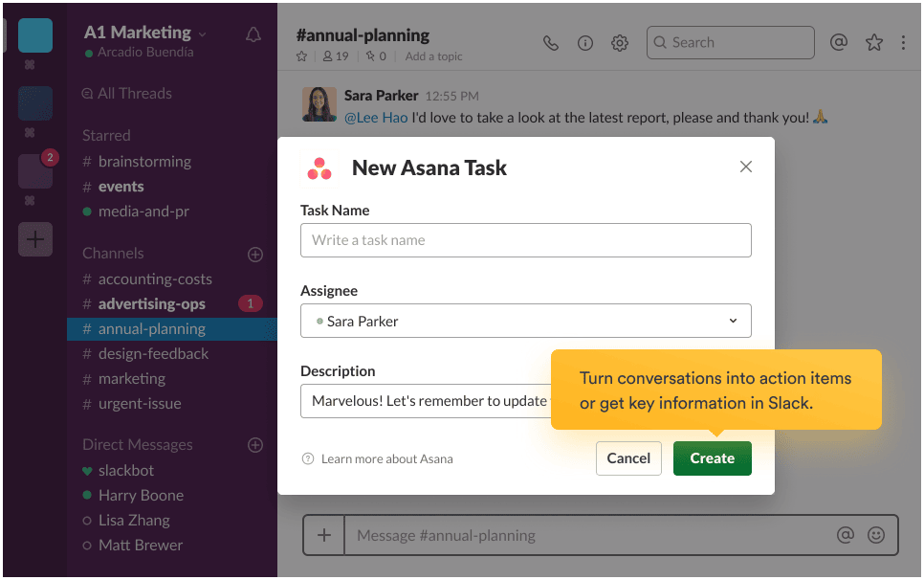Focus the Task Name input field
924x580 pixels.
click(526, 240)
